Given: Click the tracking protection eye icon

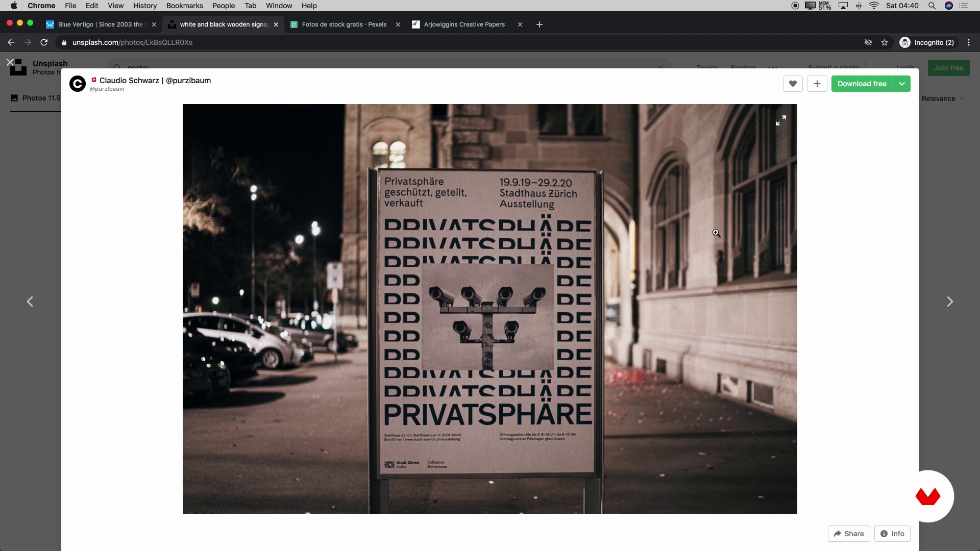Looking at the screenshot, I should 868,42.
